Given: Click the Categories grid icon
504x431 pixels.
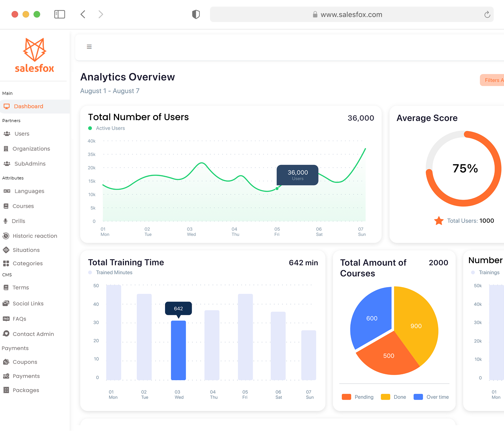Looking at the screenshot, I should click(x=6, y=263).
